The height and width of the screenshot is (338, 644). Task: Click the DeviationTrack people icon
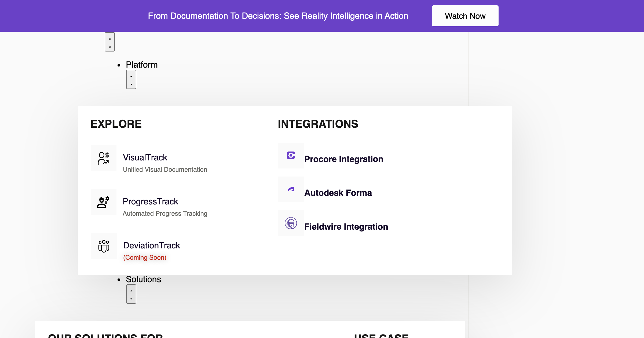pyautogui.click(x=104, y=246)
